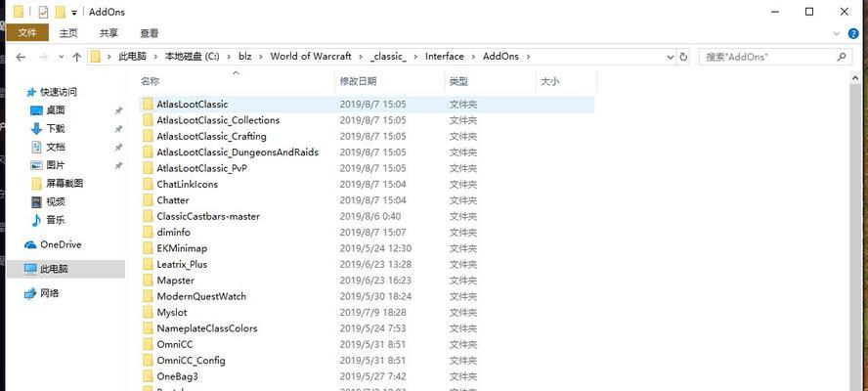Select AtlasLootClassic_Collections folder icon
The width and height of the screenshot is (868, 391).
tap(148, 120)
